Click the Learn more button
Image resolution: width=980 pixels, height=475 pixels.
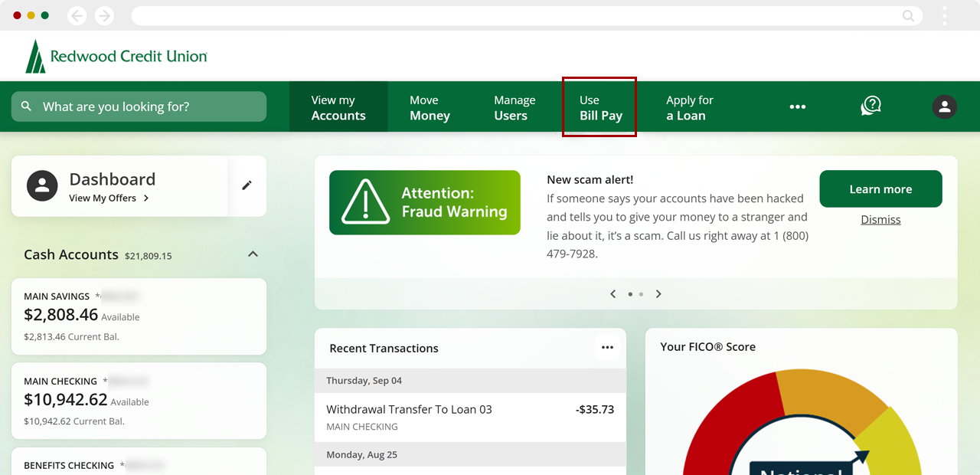click(880, 188)
